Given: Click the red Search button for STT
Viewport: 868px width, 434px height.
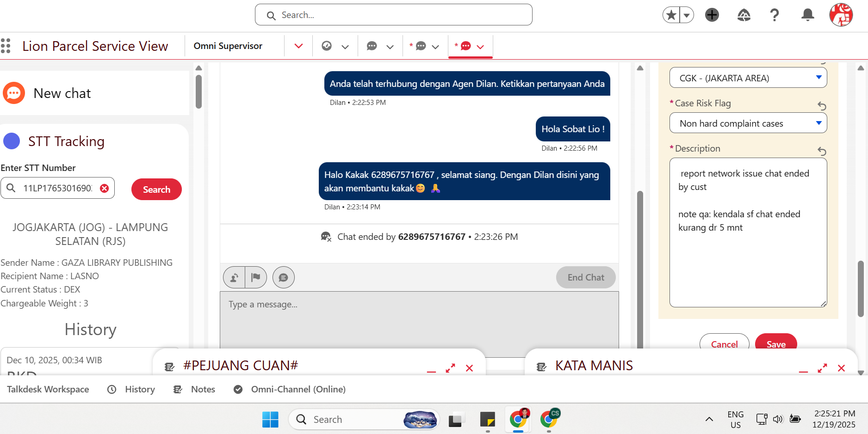Looking at the screenshot, I should pos(156,189).
